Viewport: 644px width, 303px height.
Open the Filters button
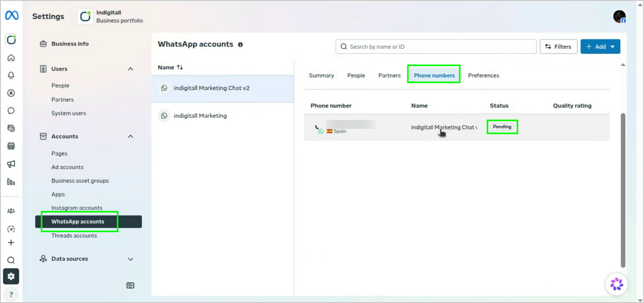559,47
